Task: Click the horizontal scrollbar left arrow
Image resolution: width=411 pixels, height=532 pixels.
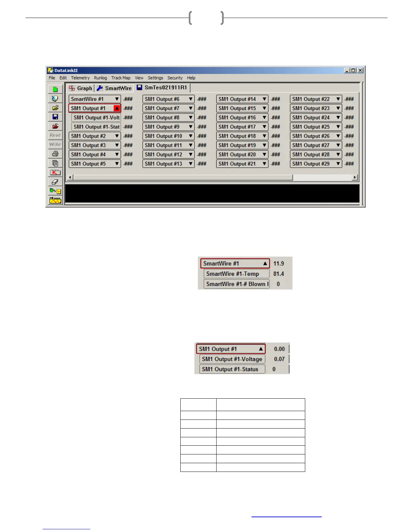Action: (70, 177)
